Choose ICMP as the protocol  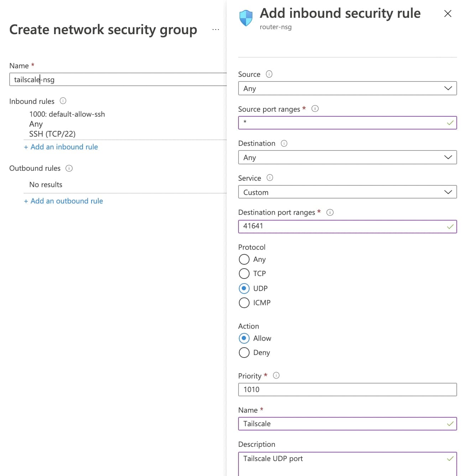tap(244, 303)
